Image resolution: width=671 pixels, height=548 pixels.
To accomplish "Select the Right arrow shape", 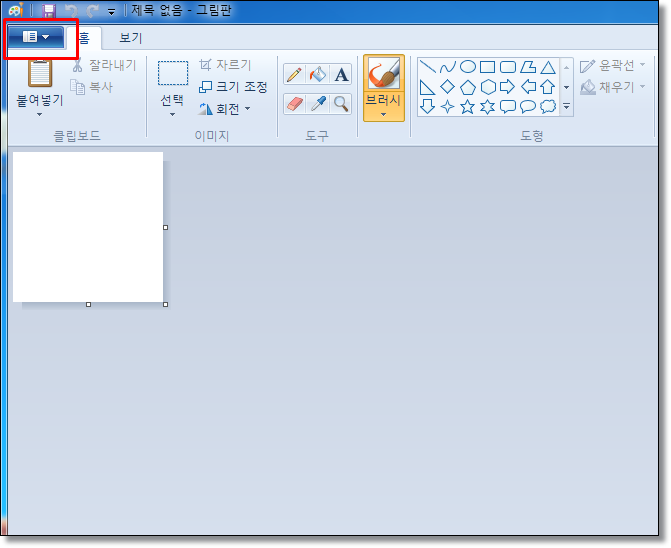I will pyautogui.click(x=508, y=87).
